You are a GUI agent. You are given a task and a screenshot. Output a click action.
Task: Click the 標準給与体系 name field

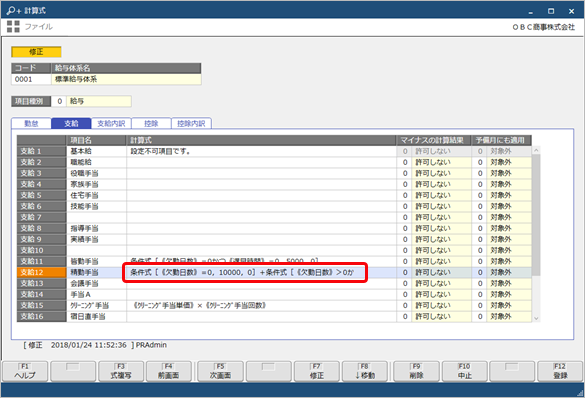point(126,79)
